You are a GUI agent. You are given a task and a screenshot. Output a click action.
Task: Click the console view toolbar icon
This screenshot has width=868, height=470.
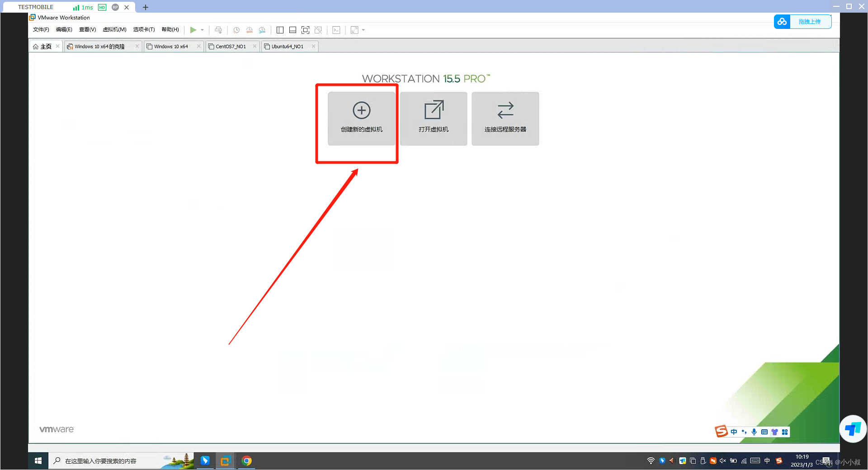(336, 30)
